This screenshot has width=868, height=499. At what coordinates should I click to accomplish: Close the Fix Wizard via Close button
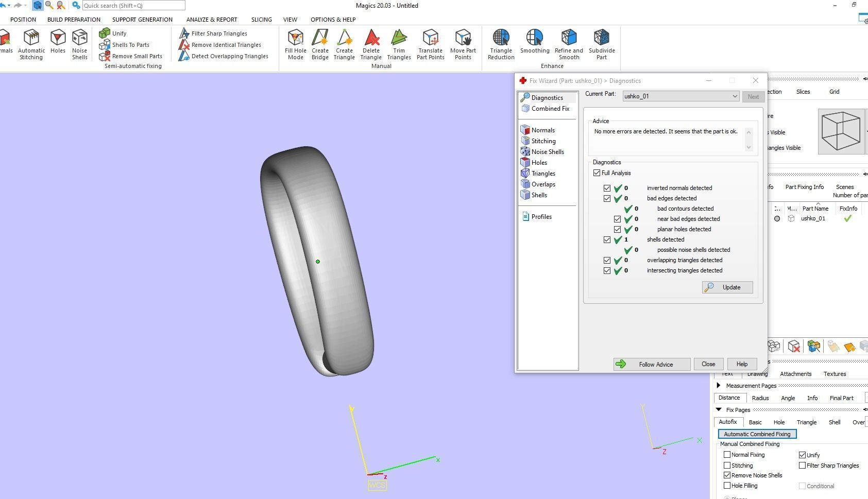click(x=708, y=364)
